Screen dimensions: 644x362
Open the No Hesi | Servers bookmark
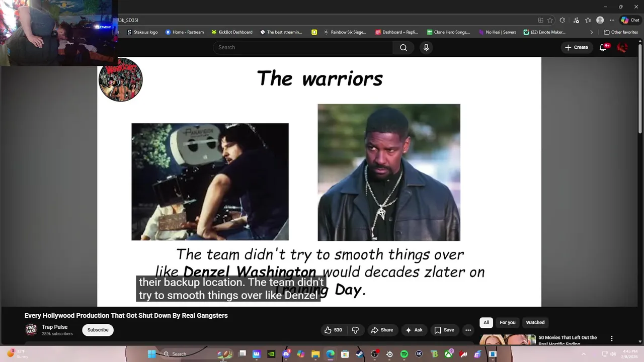click(497, 32)
